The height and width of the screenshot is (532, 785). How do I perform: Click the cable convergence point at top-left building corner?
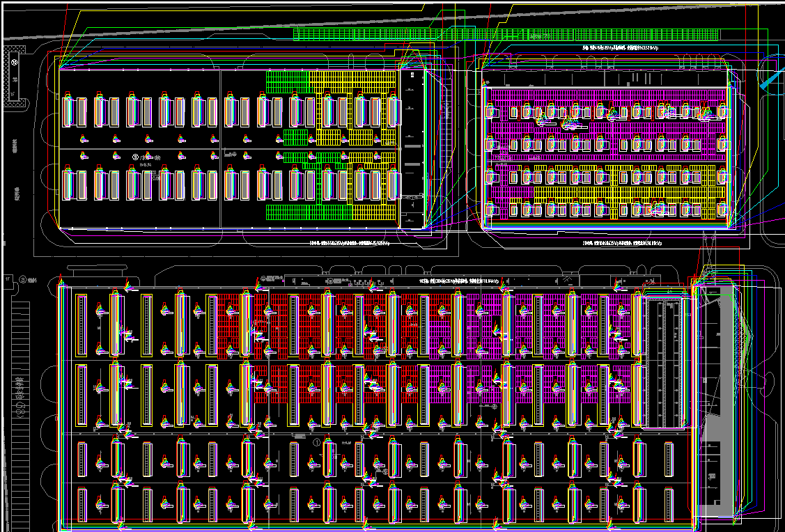62,68
